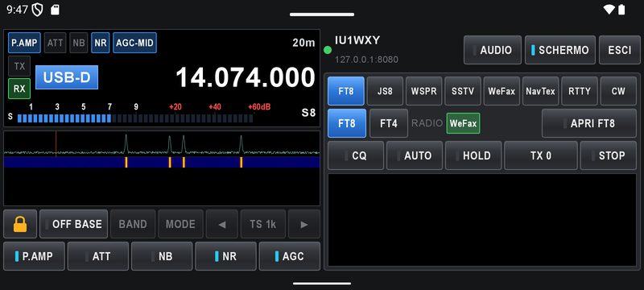Screen dimensions: 644x290
Task: Toggle the AGC button in the bottom row
Action: pos(290,256)
